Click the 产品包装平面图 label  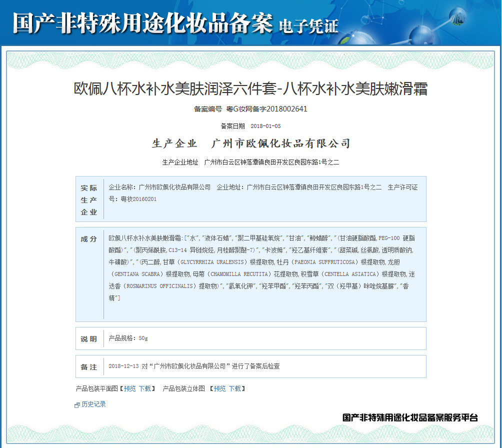[x=97, y=388]
